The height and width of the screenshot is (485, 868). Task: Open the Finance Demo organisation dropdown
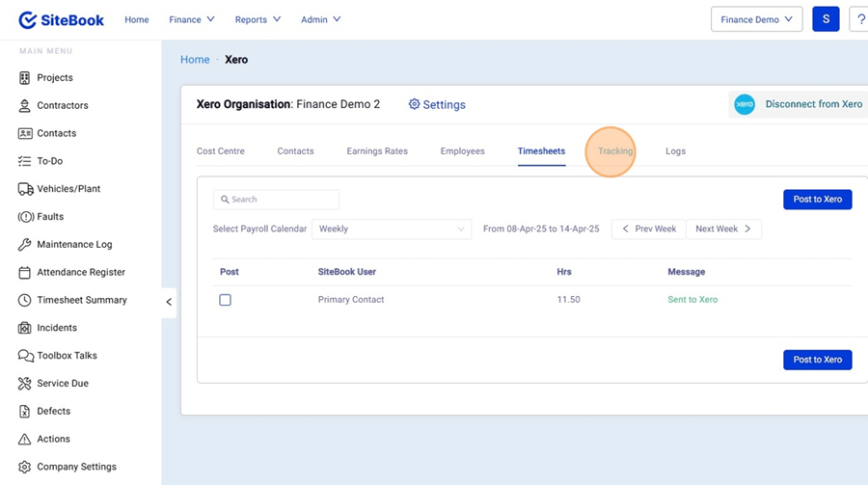click(x=756, y=19)
